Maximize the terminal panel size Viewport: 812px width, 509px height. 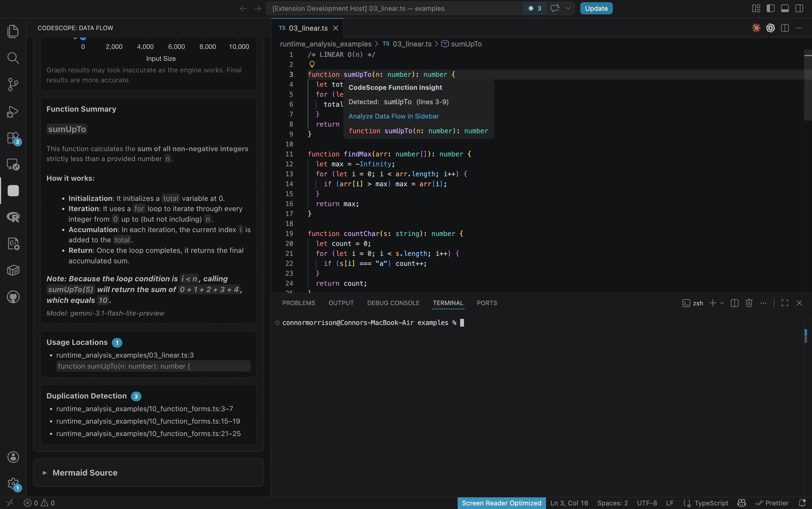[785, 303]
